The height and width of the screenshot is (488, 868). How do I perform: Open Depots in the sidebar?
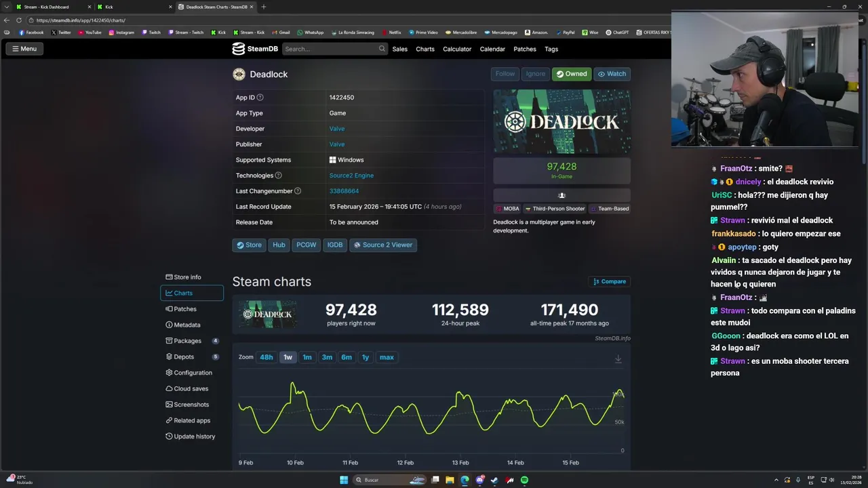[192, 357]
